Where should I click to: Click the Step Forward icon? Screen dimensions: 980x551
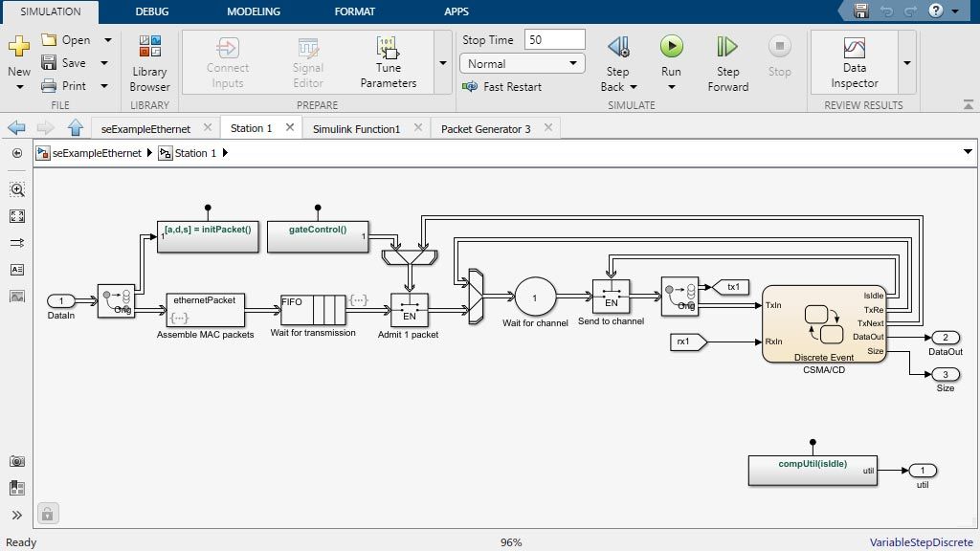(x=727, y=48)
